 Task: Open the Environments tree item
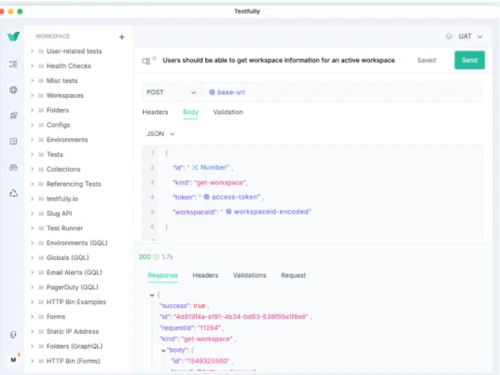(x=67, y=140)
